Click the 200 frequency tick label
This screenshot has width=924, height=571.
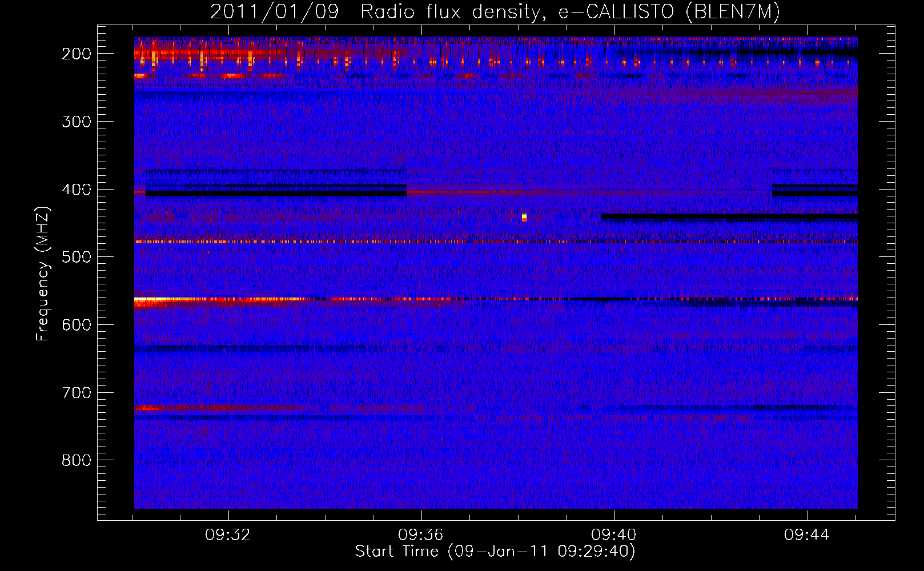pos(76,54)
